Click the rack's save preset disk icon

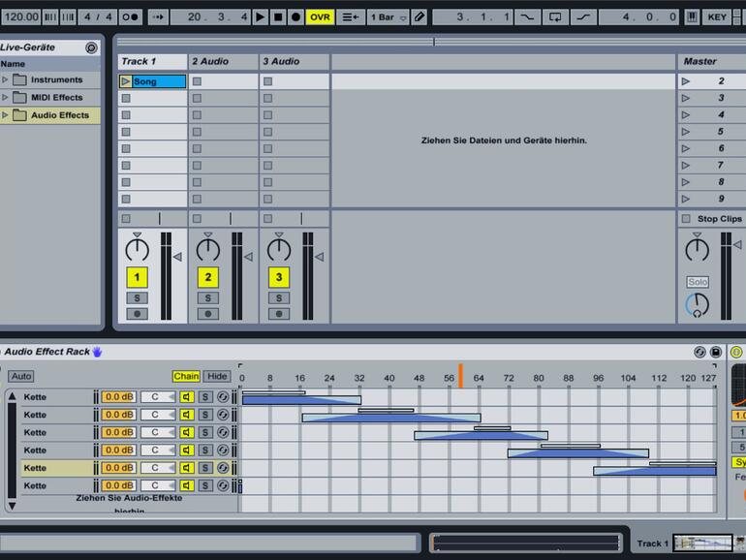[x=716, y=352]
